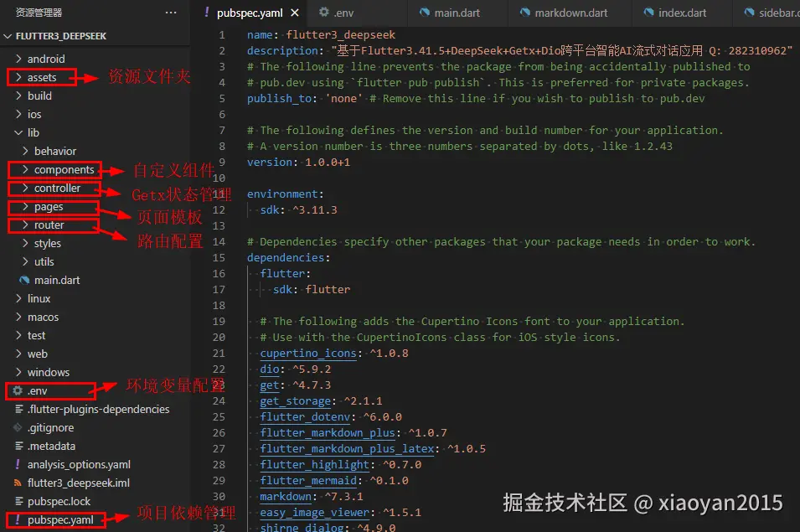Image resolution: width=800 pixels, height=532 pixels.
Task: Click the feed icon beside flutter3_deepseek.iml
Action: click(18, 483)
